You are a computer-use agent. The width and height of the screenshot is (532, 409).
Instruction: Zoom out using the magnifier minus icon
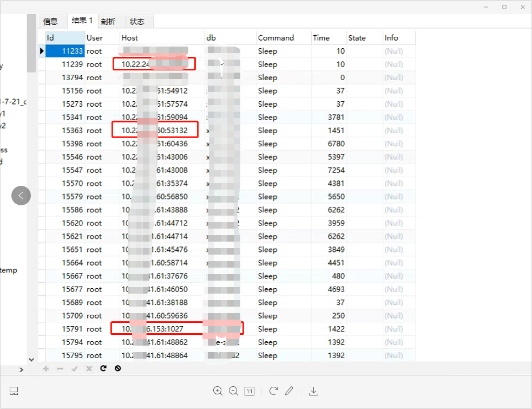point(233,391)
